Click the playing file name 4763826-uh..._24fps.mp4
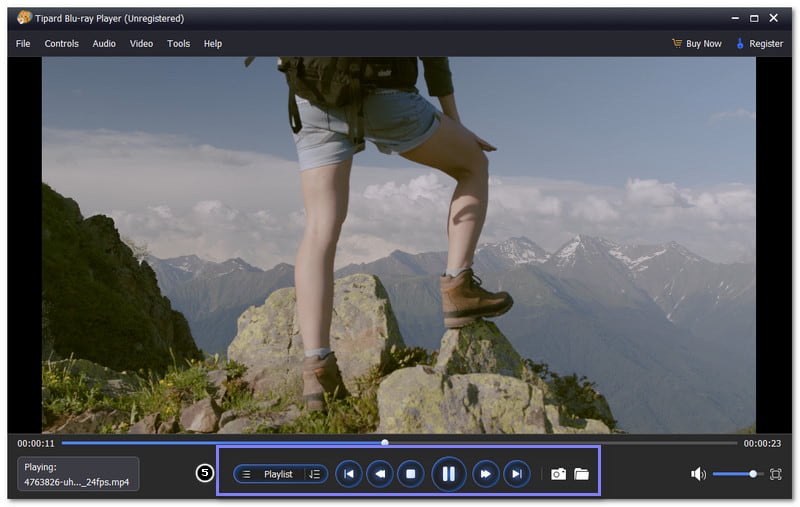The width and height of the screenshot is (800, 507). pos(77,482)
